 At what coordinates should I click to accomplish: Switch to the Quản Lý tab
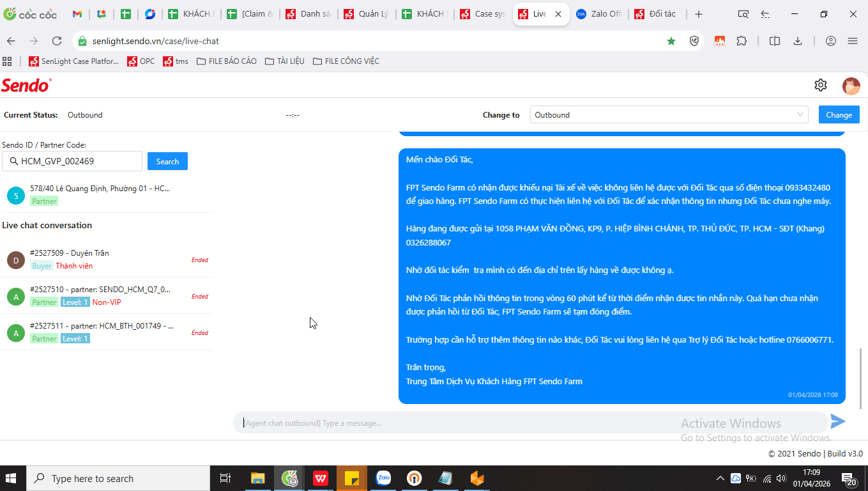coord(365,14)
